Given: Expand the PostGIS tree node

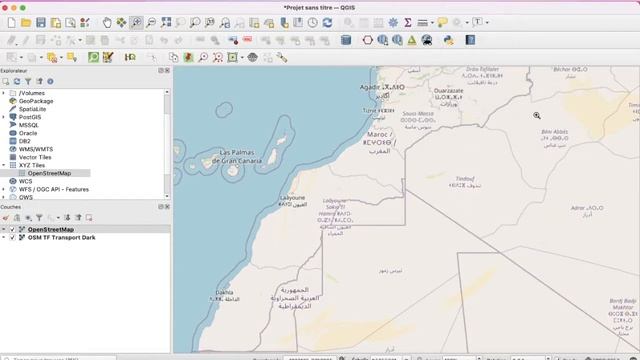Looking at the screenshot, I should (4, 117).
